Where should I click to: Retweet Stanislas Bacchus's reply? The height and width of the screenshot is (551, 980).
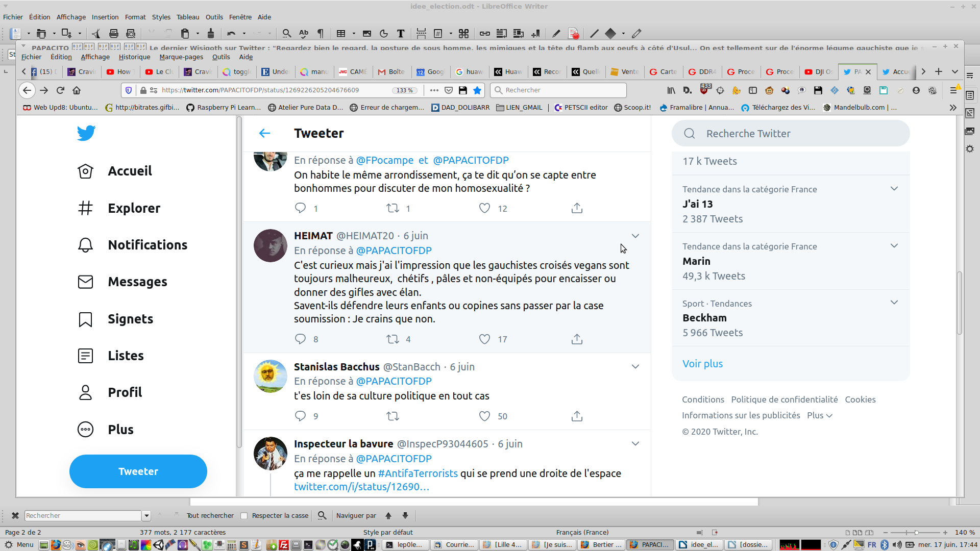393,416
